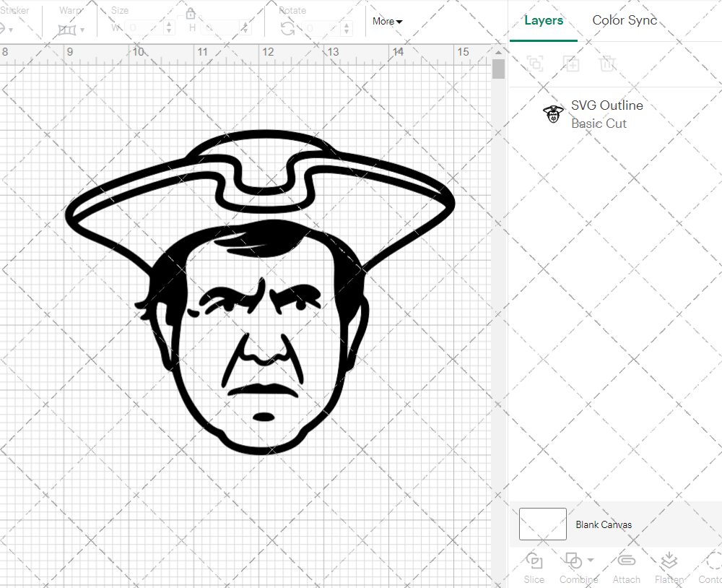The width and height of the screenshot is (722, 588).
Task: Click the Attach paperclip icon
Action: [626, 561]
